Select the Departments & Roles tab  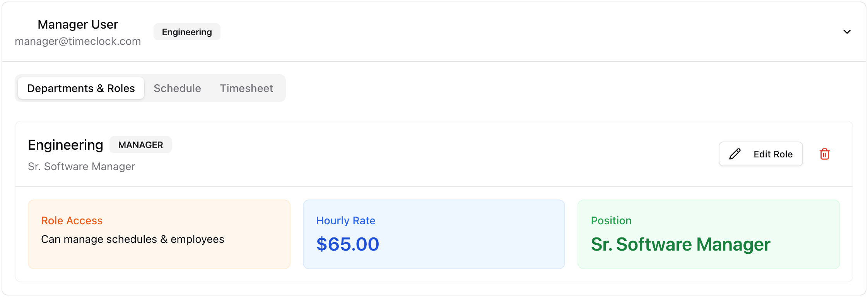tap(81, 88)
